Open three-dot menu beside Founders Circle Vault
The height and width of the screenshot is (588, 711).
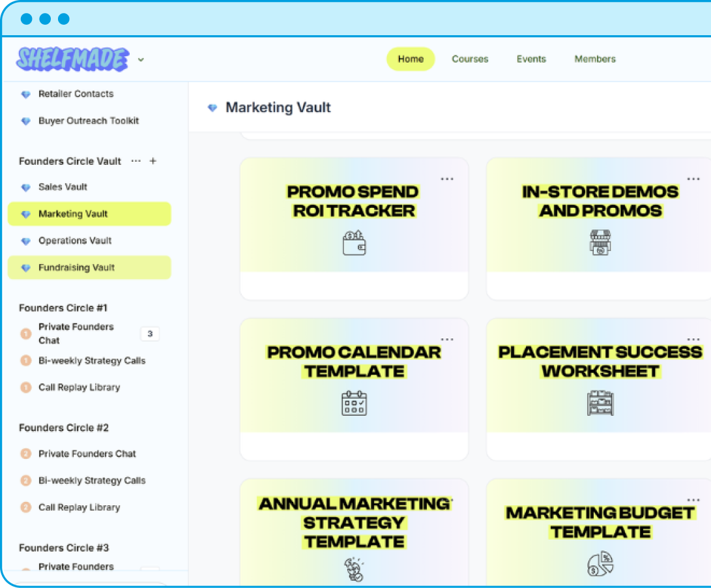coord(136,161)
